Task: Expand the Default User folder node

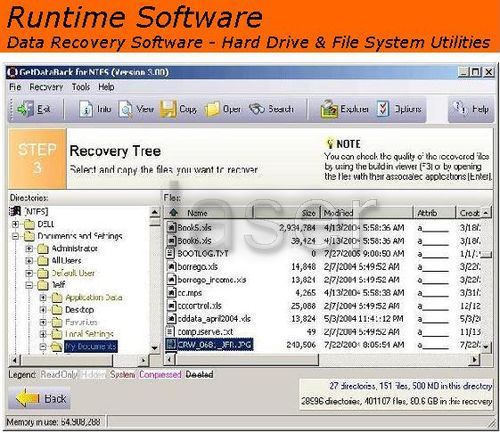Action: [29, 273]
